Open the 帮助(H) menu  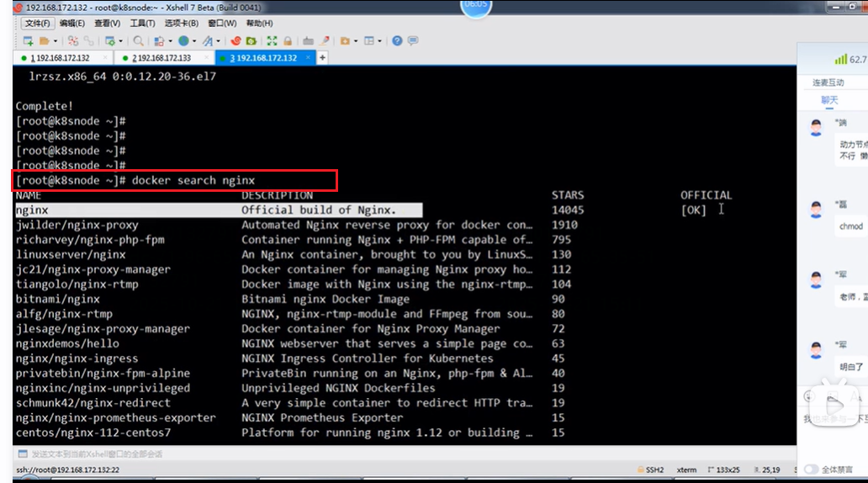[259, 24]
